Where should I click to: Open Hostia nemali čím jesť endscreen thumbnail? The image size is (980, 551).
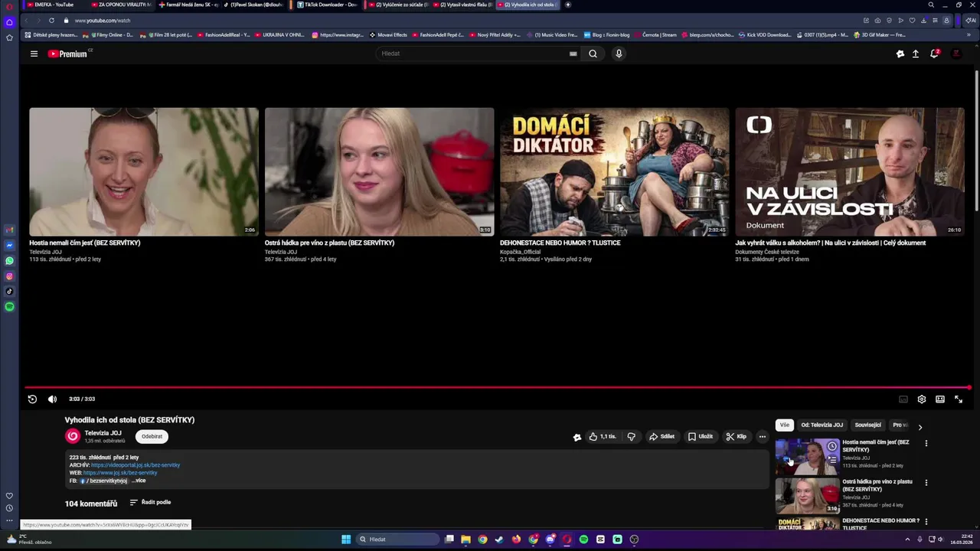click(x=144, y=171)
